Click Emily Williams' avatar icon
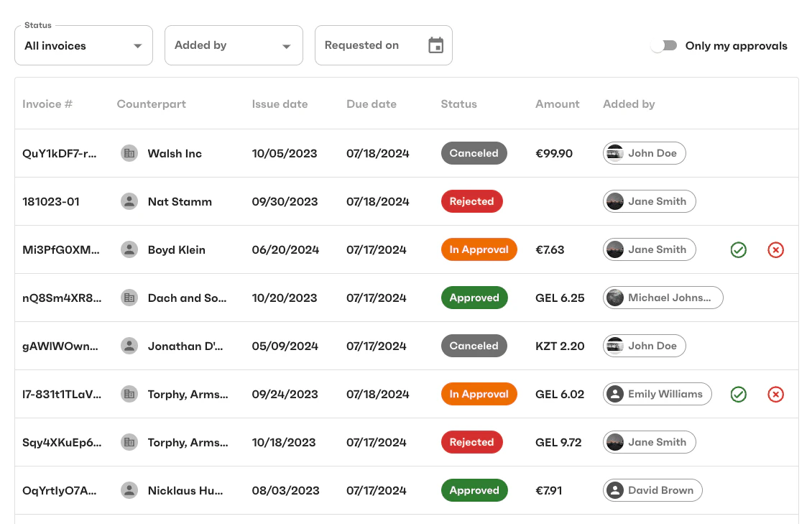This screenshot has height=524, width=812. [614, 394]
